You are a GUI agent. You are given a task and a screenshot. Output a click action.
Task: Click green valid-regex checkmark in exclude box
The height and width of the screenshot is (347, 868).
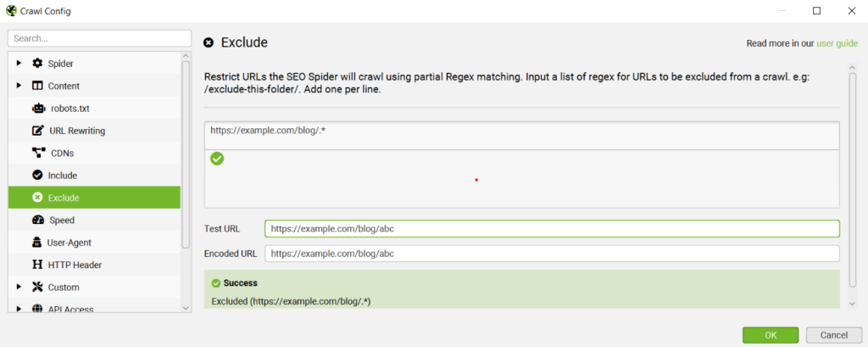[217, 160]
